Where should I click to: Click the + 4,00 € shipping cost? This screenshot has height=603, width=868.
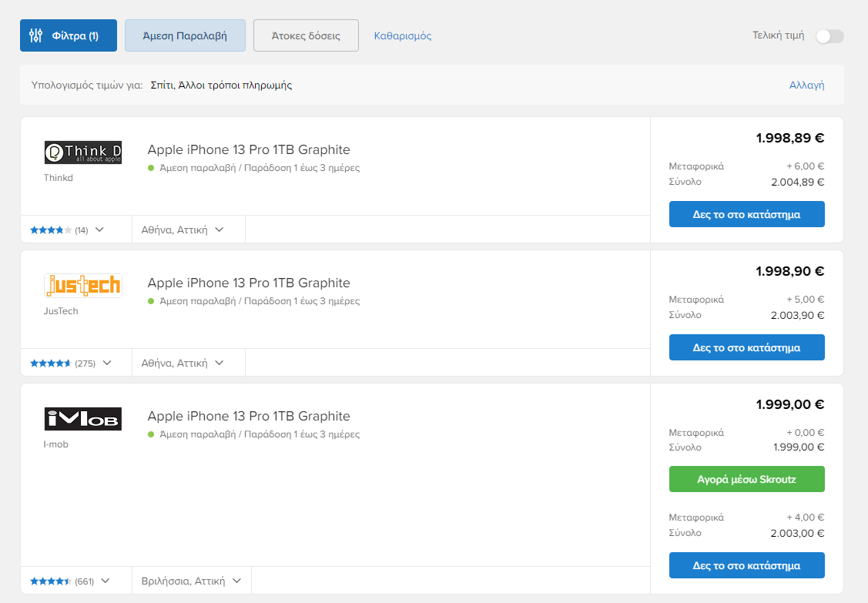pos(806,518)
